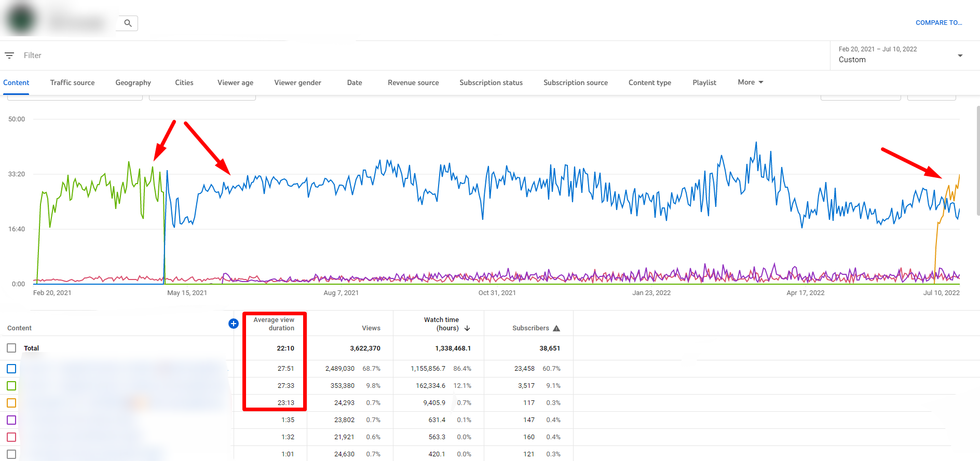Click the blue plus add-metric icon

click(234, 324)
